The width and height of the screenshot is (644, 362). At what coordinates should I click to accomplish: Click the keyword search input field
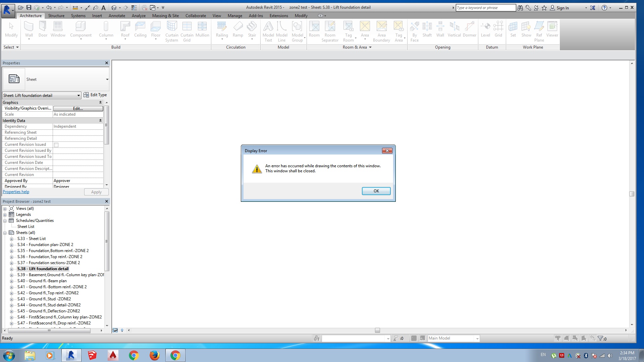point(485,8)
